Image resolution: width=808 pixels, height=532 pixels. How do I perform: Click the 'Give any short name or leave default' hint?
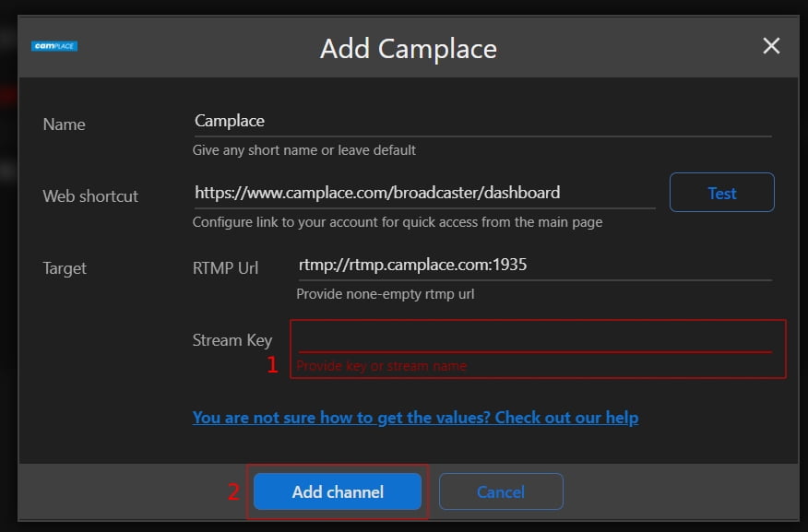pyautogui.click(x=304, y=150)
